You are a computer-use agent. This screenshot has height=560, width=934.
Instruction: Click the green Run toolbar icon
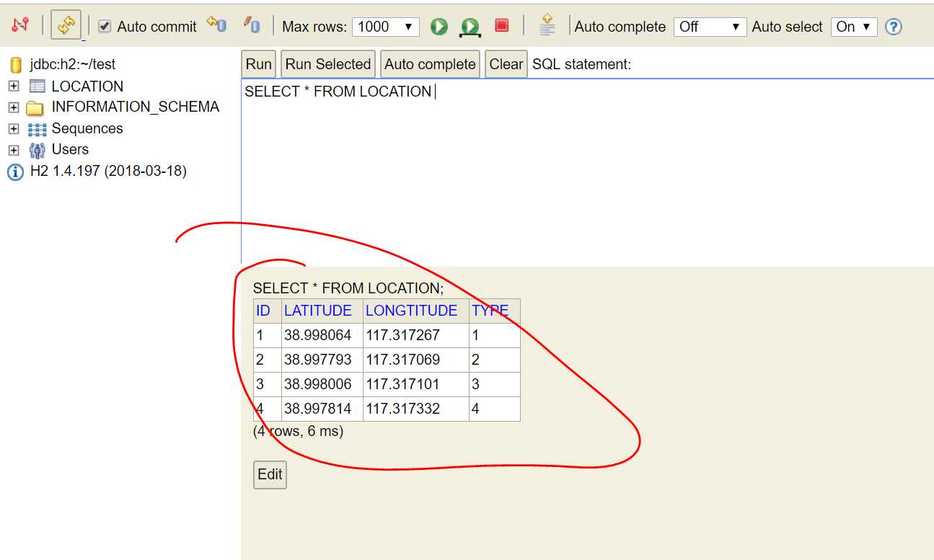(x=439, y=27)
